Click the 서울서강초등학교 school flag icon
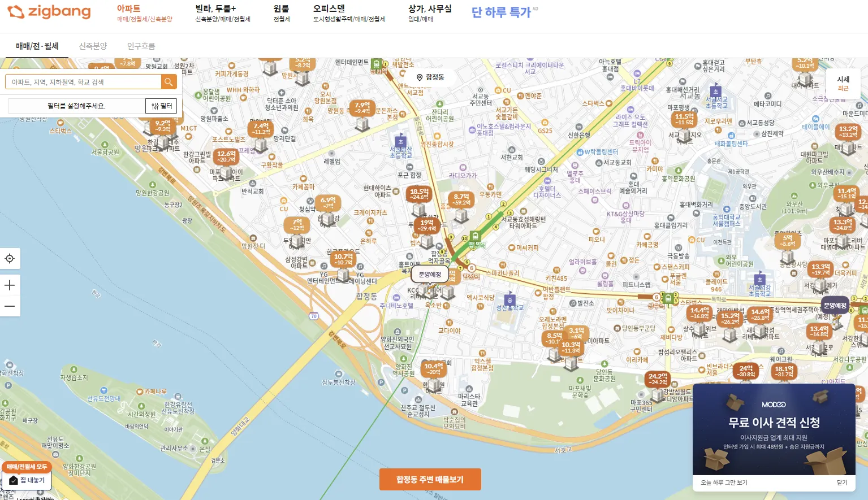 click(759, 280)
